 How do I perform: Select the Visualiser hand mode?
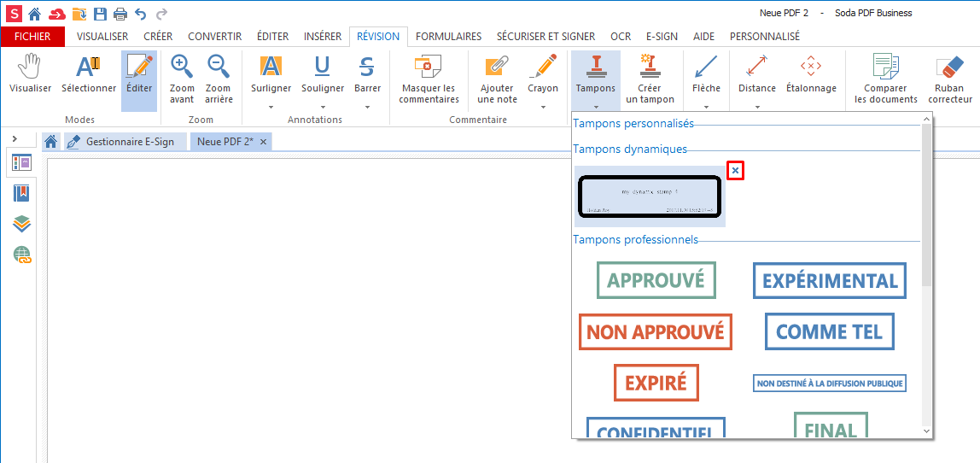pos(30,75)
